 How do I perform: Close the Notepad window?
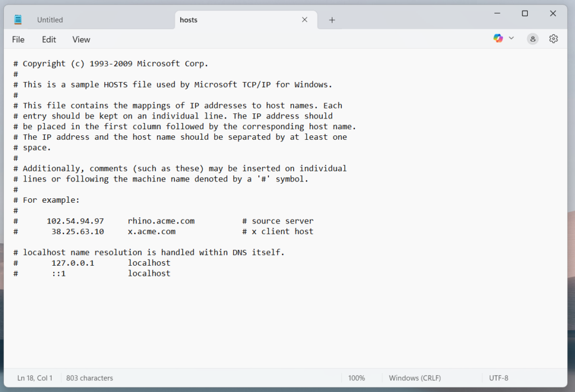click(x=553, y=13)
